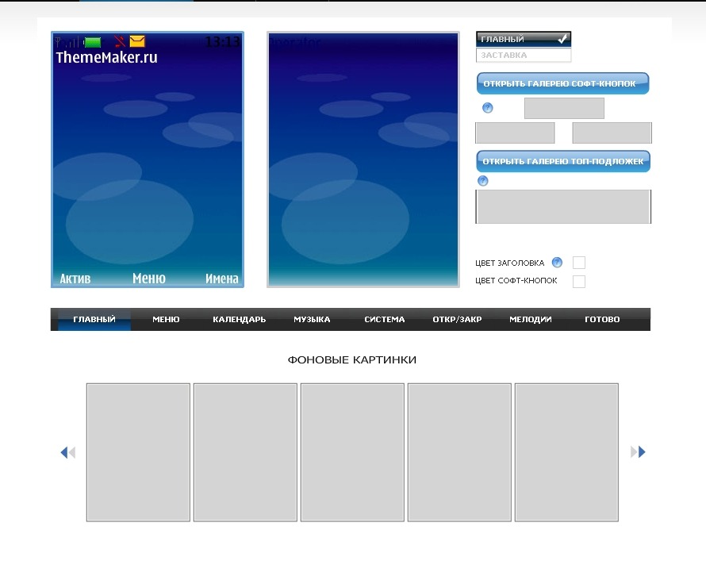Image resolution: width=706 pixels, height=588 pixels.
Task: Click help icon below the soft-buttons gallery button
Action: coord(487,108)
